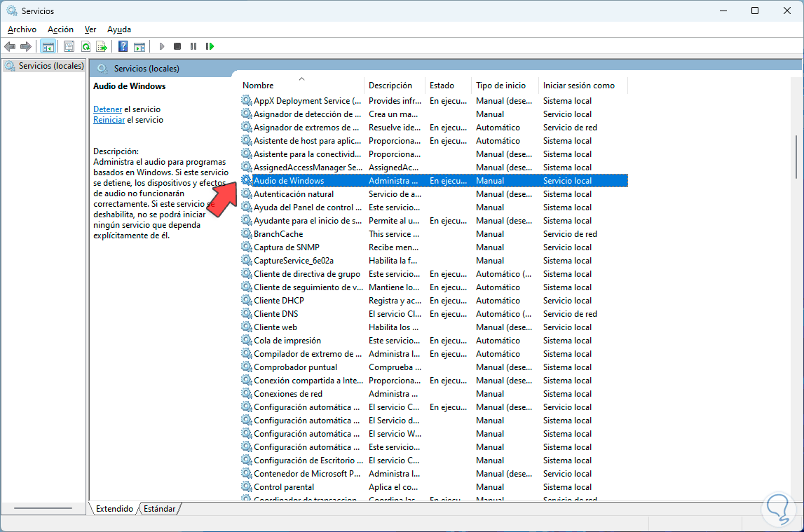Viewport: 804px width, 532px height.
Task: Click the gear icon of Cliente web
Action: click(x=247, y=327)
